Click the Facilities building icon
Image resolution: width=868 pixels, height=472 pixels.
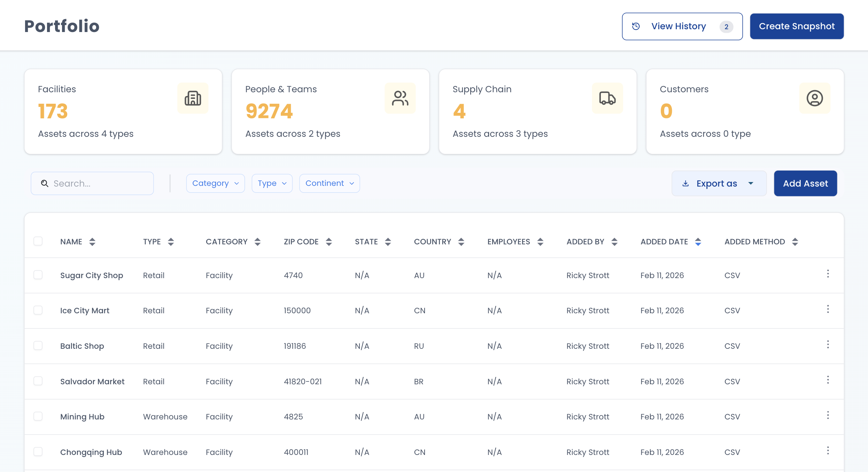click(x=193, y=98)
